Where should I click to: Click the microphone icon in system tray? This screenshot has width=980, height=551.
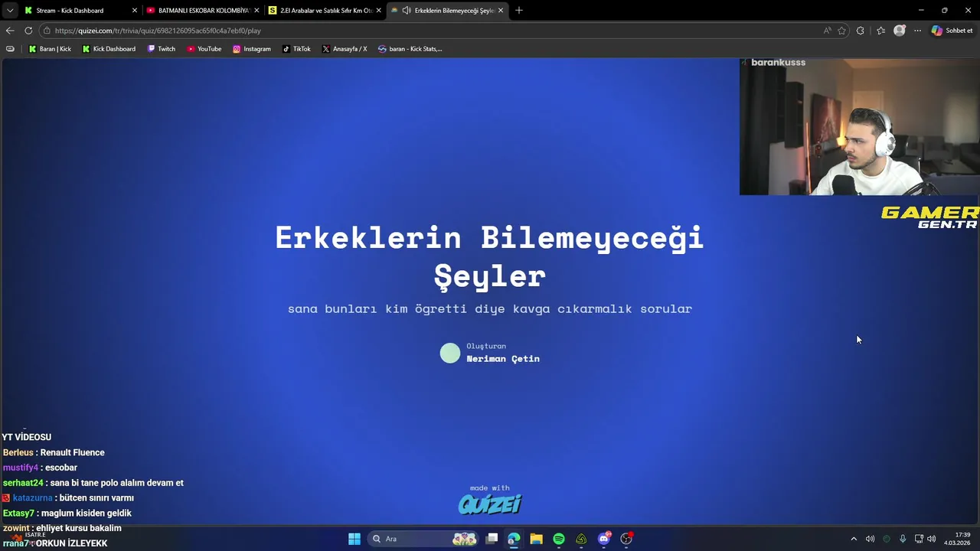pos(903,539)
